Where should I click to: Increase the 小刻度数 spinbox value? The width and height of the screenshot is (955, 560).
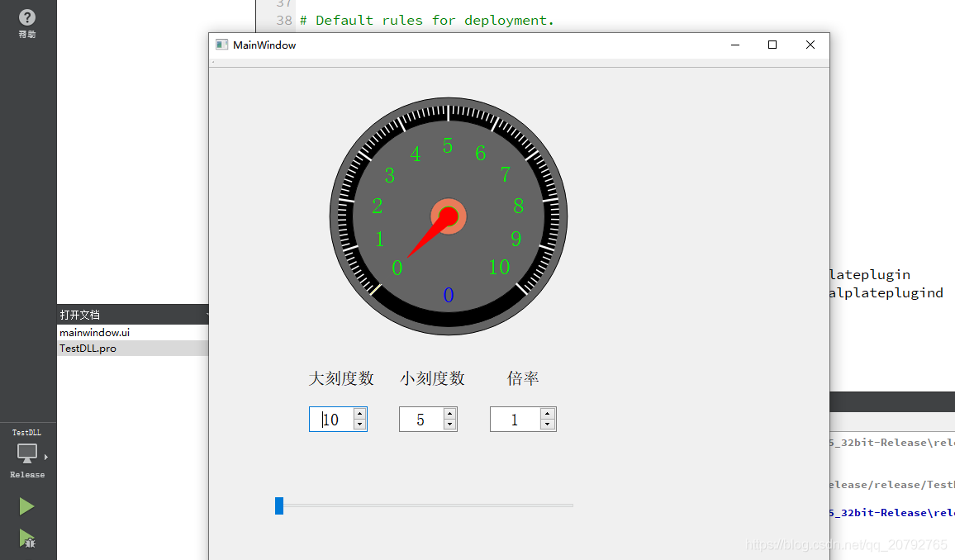point(450,413)
